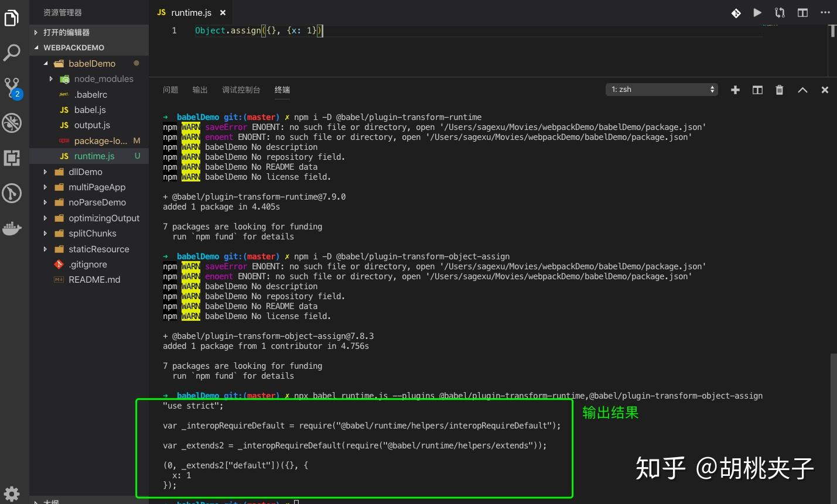Open Source Control panel showing 2 pending changes

(12, 88)
